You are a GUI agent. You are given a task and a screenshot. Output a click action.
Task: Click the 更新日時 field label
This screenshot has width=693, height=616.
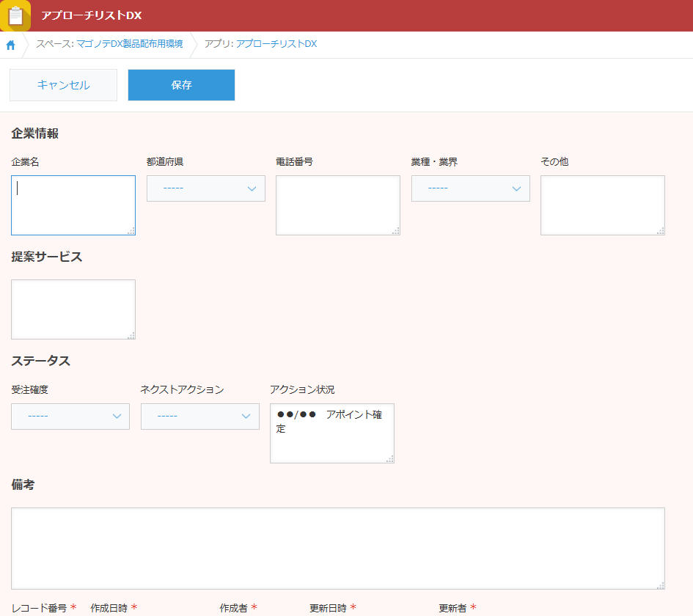pyautogui.click(x=328, y=608)
